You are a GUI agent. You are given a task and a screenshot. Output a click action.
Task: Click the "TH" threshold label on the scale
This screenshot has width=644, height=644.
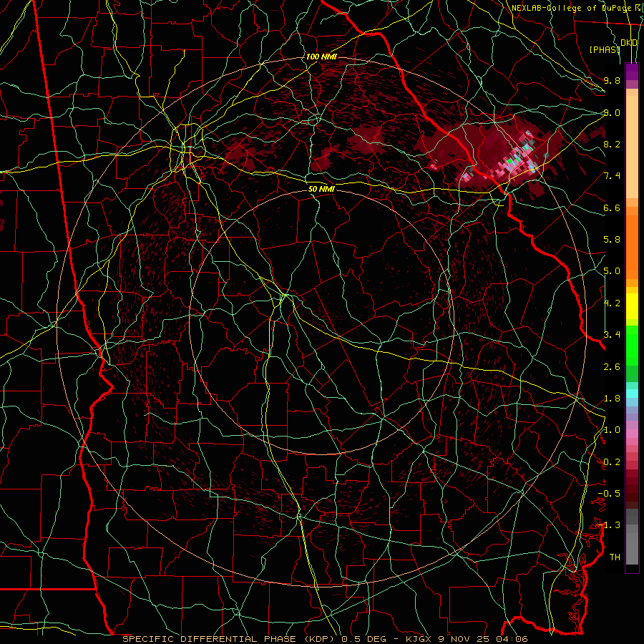(x=615, y=557)
